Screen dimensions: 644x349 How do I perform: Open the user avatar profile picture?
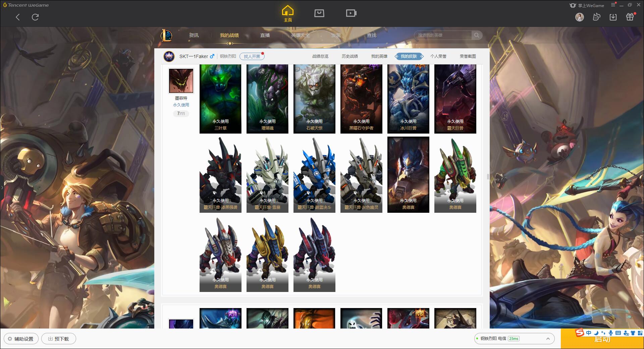pyautogui.click(x=579, y=17)
